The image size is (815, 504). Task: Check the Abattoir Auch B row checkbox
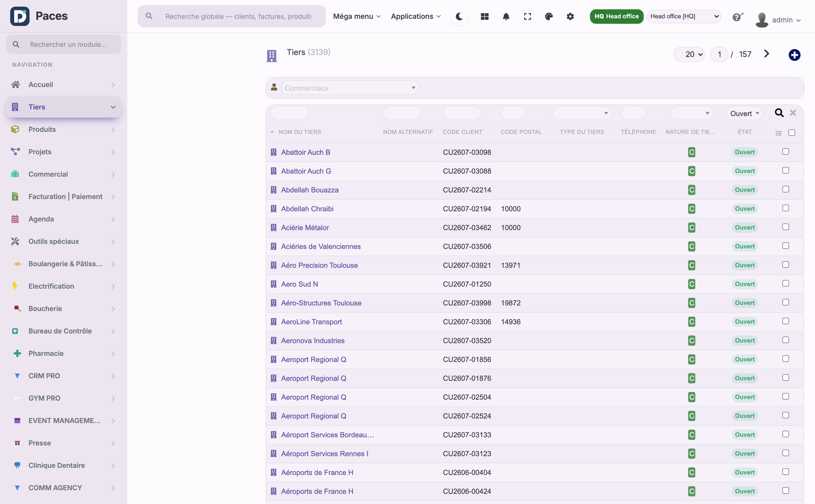[x=786, y=152]
